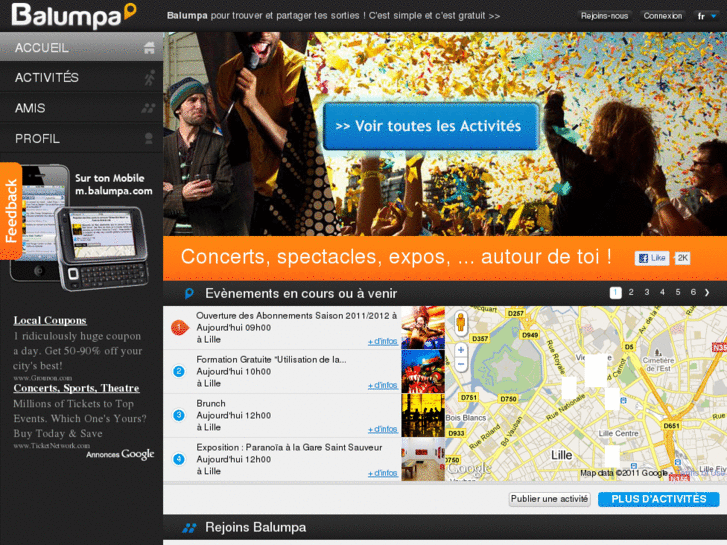Click the 2K like counter

tap(682, 258)
